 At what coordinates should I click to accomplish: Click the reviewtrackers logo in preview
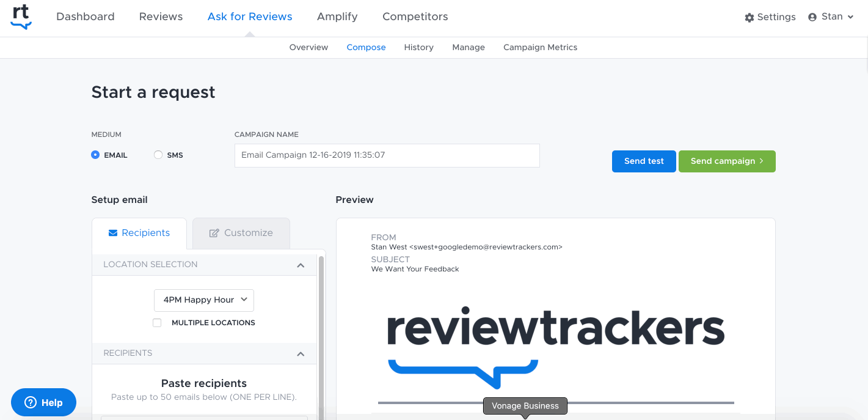(x=556, y=347)
